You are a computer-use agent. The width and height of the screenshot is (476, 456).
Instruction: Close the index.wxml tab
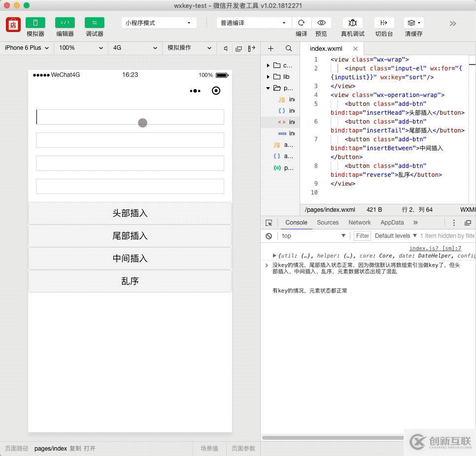point(355,49)
